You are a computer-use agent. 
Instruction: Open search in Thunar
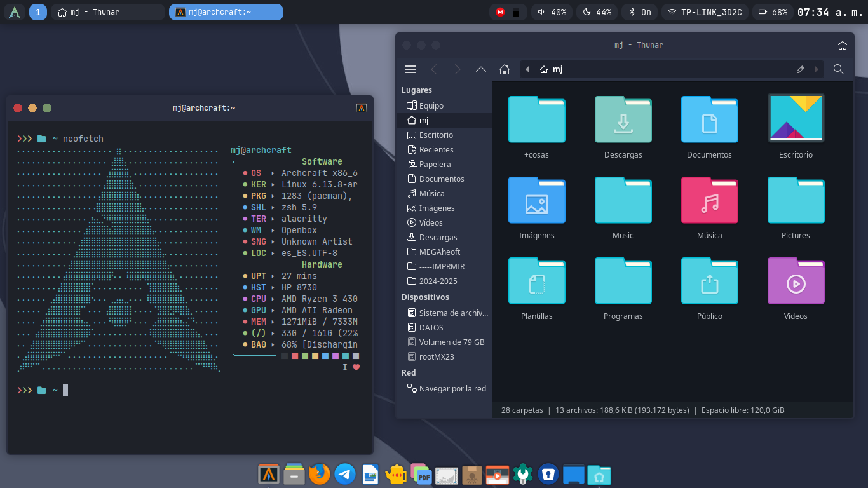[x=839, y=69]
